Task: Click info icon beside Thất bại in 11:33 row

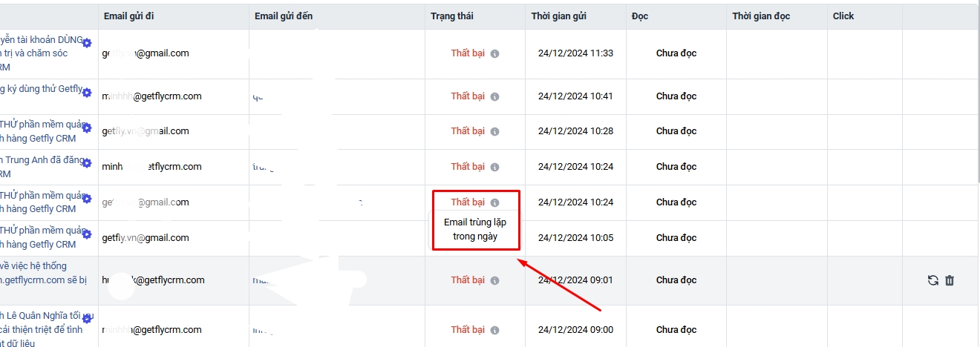Action: pyautogui.click(x=495, y=53)
